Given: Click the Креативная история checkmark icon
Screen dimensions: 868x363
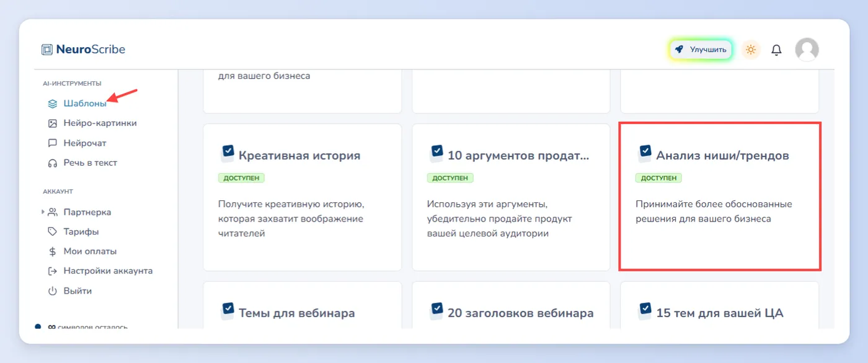Looking at the screenshot, I should tap(228, 154).
